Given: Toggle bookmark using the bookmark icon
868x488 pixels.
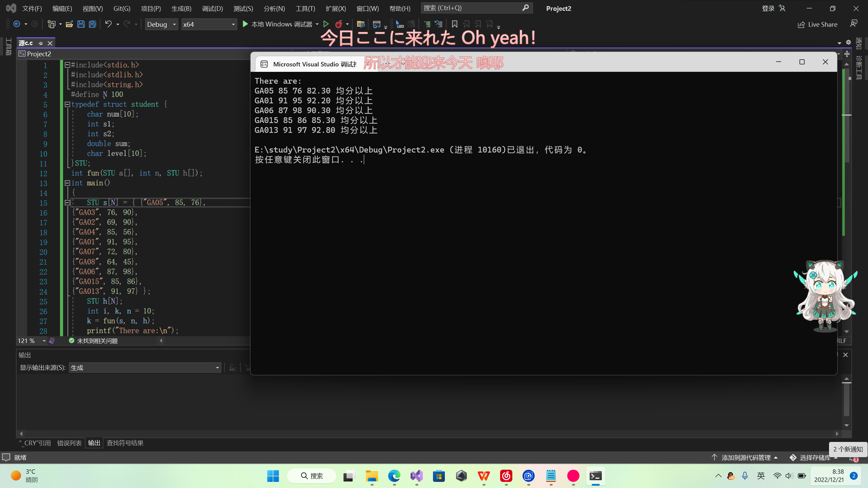Looking at the screenshot, I should point(454,24).
